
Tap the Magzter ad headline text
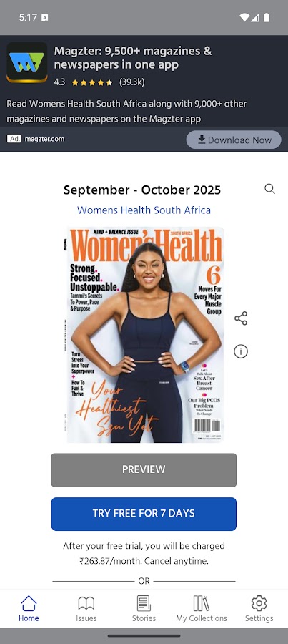pyautogui.click(x=133, y=58)
